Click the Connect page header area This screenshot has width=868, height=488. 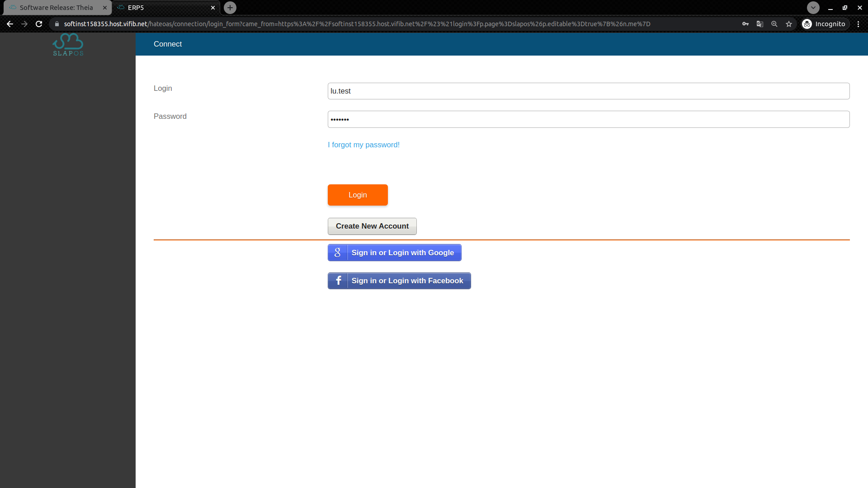[167, 44]
